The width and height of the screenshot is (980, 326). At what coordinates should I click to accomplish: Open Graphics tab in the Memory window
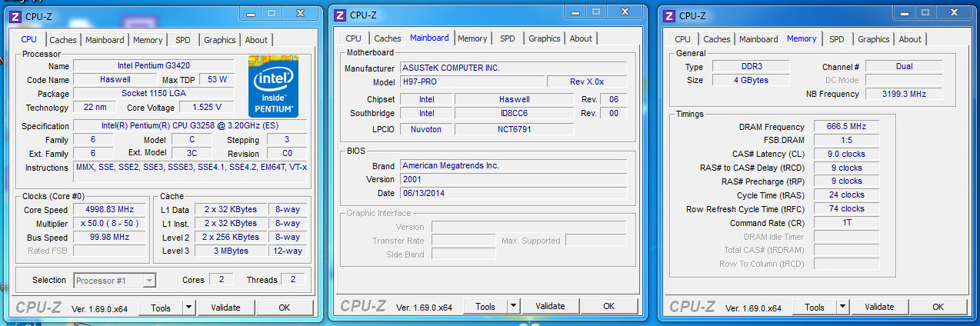click(x=874, y=39)
